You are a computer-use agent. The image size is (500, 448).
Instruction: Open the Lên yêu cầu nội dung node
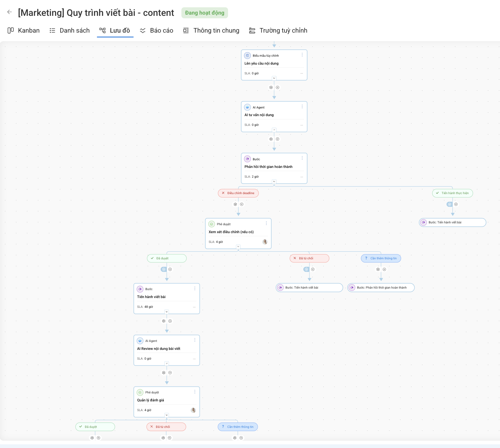pyautogui.click(x=274, y=65)
